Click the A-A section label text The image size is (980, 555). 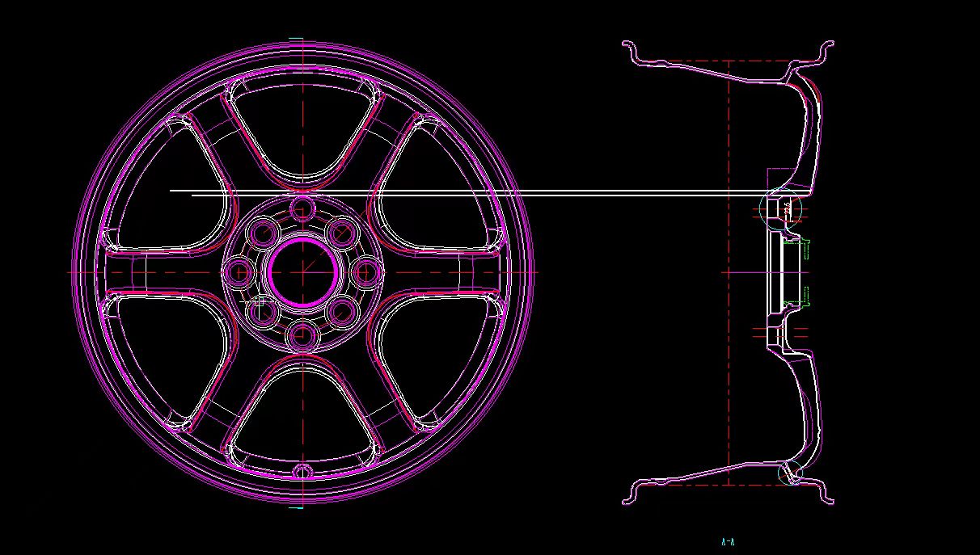(727, 541)
